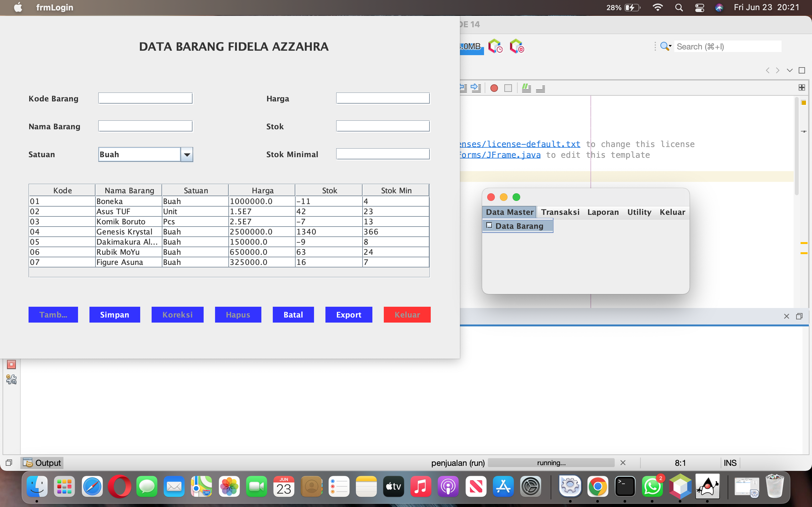Toggle the checkbox on Data Barang menu item
Viewport: 812px width, 507px height.
coord(489,225)
